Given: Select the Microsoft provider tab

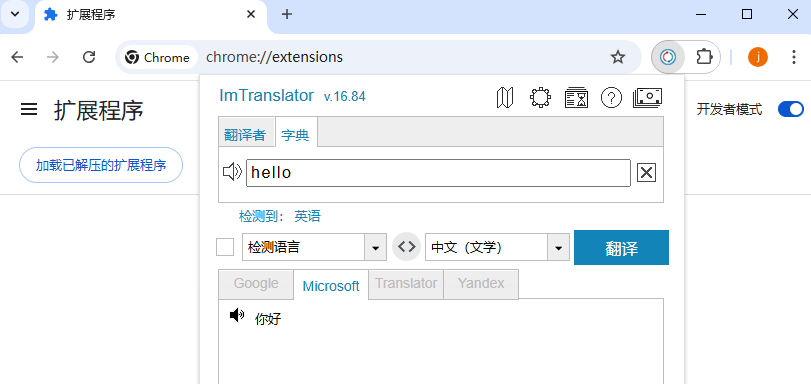Looking at the screenshot, I should coord(331,286).
